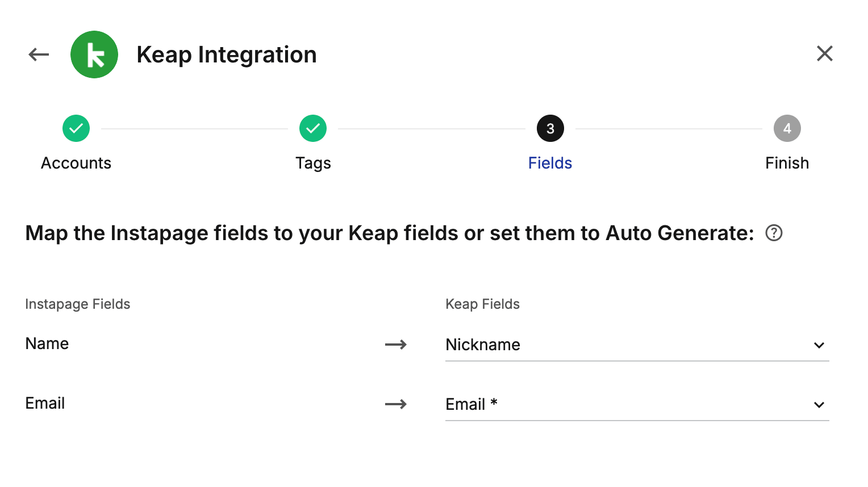Click the help question mark icon
Image resolution: width=868 pixels, height=487 pixels.
tap(774, 233)
